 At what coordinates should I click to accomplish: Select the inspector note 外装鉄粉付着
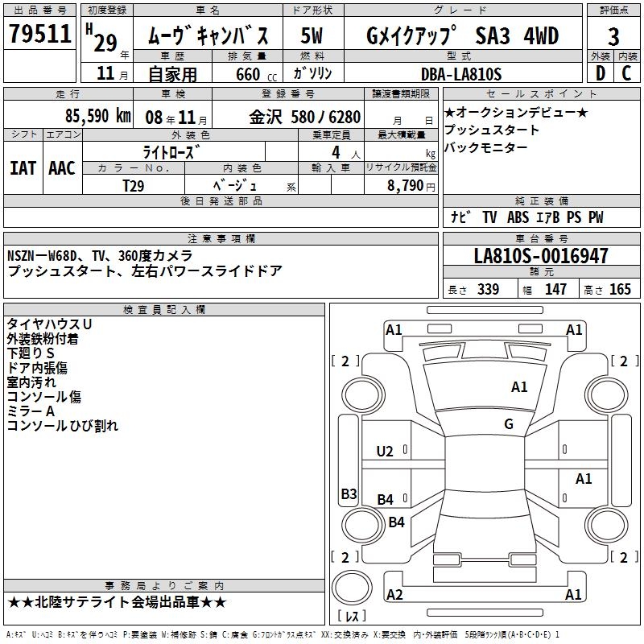[x=43, y=338]
